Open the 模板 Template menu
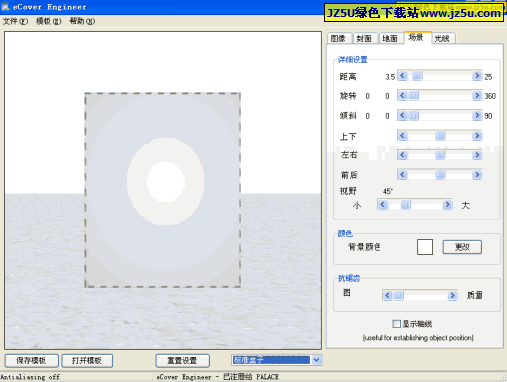 pos(49,21)
